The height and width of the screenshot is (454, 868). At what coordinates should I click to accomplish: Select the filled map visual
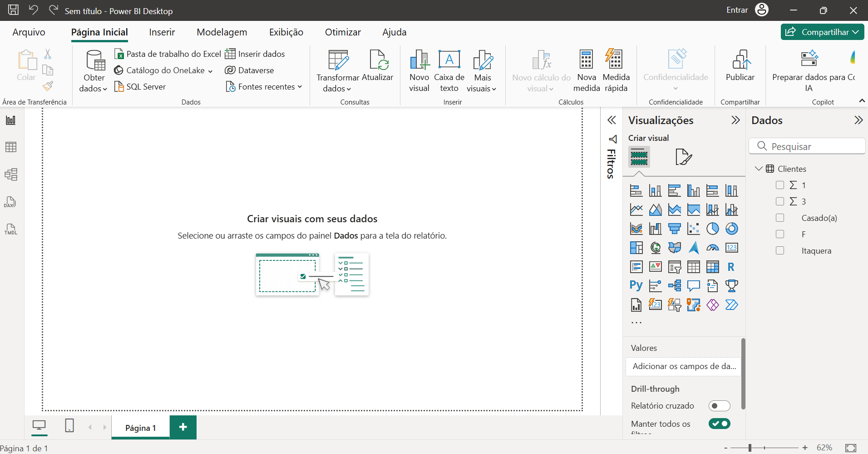coord(675,248)
